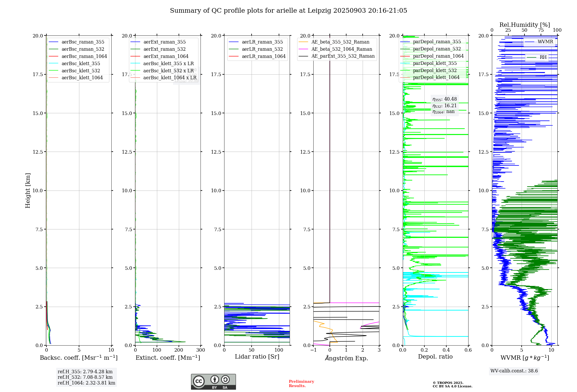Click parDepol_klett_355 legend entry
Viewport: 577px width, 392px height.
434,63
